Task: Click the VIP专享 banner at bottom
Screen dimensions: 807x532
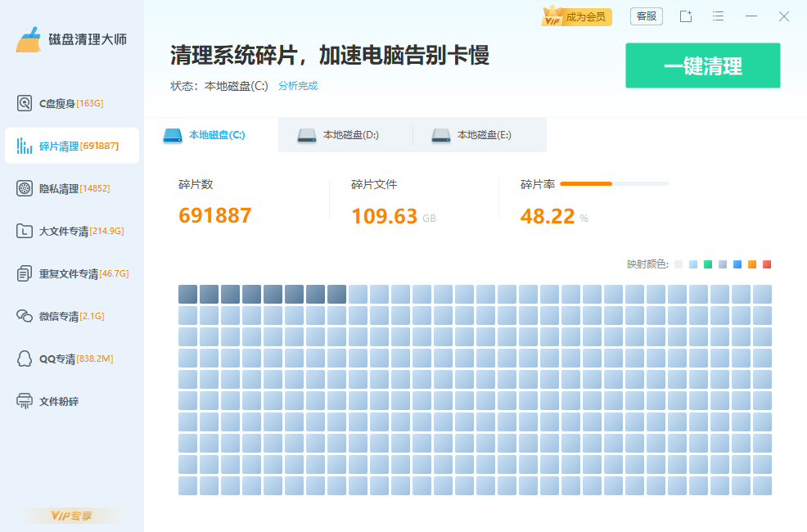Action: click(71, 516)
